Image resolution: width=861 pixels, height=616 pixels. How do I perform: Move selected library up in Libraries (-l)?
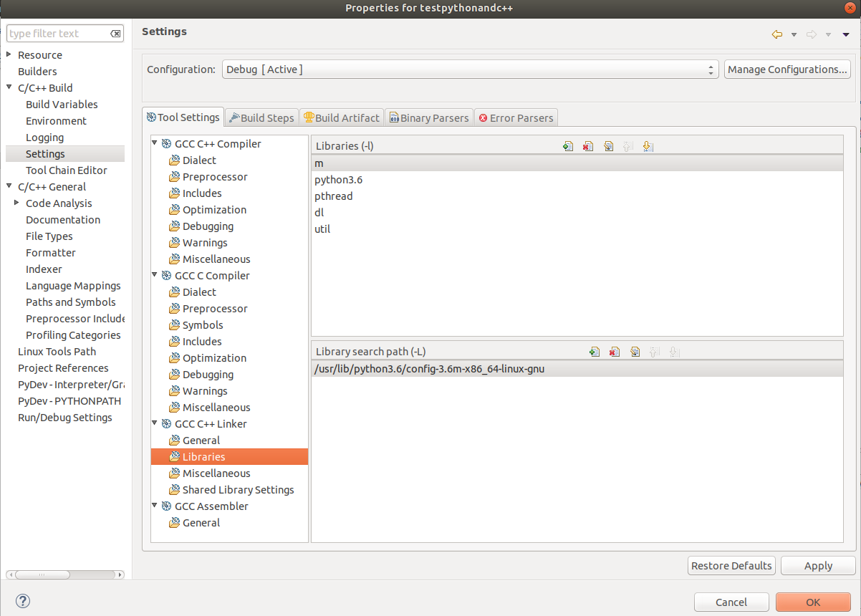point(628,146)
